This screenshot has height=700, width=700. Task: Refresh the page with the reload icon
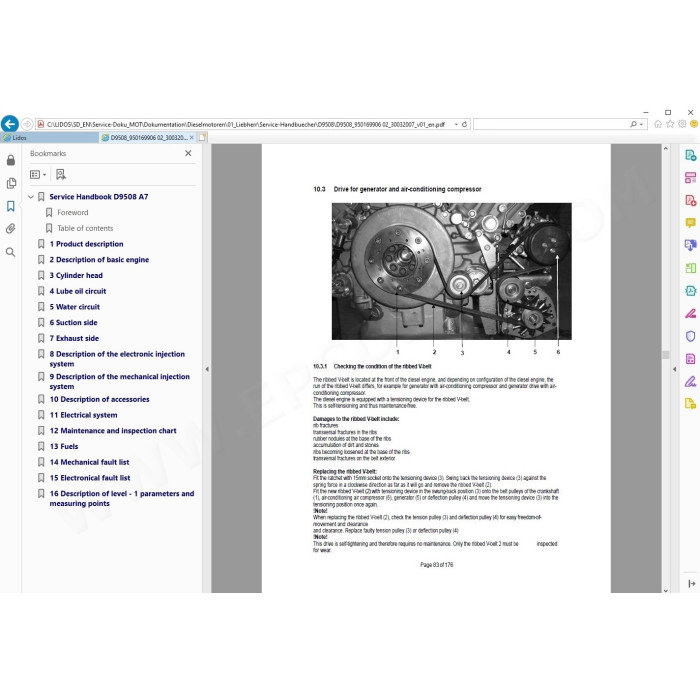465,125
